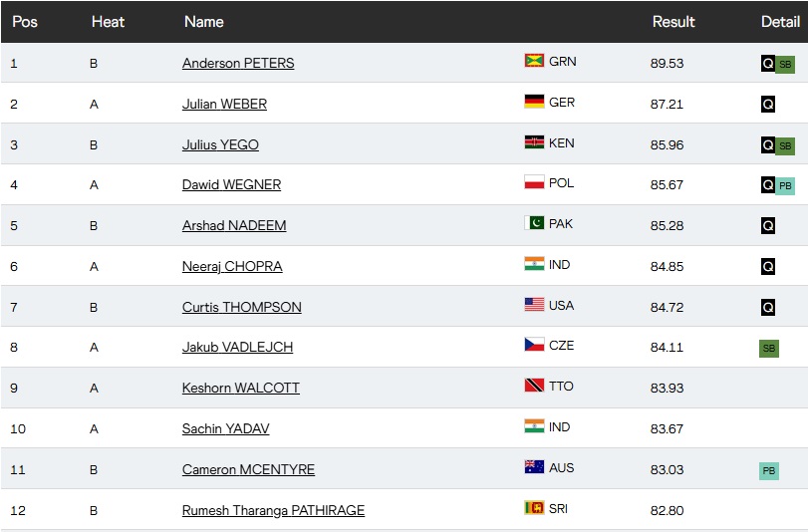Click the Sri Lanka flag icon
This screenshot has width=808, height=532.
(x=534, y=508)
